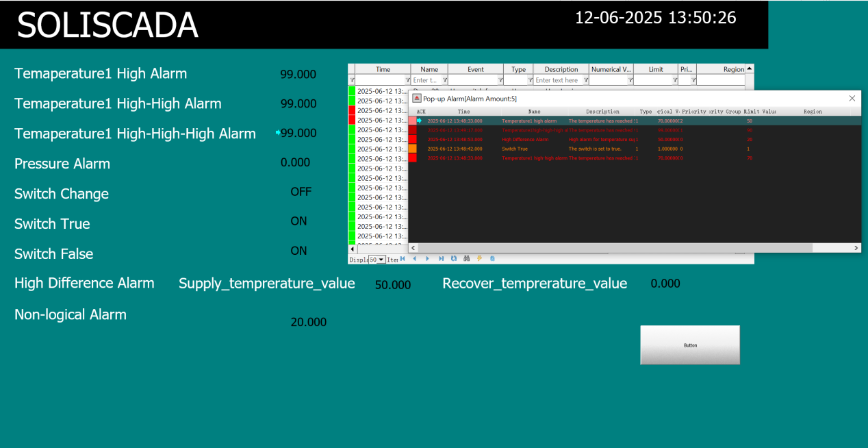This screenshot has height=448, width=868.
Task: Sort alarm table by Region column header
Action: coord(721,69)
